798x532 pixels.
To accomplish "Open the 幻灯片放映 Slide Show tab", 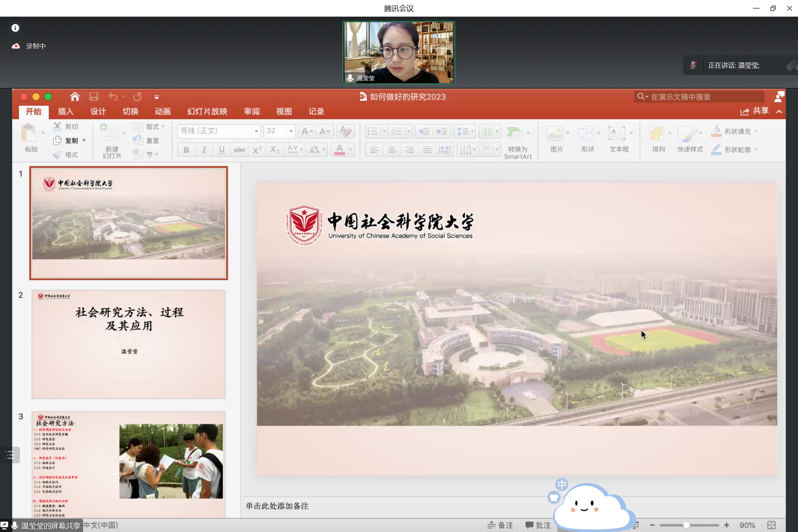I will pos(207,112).
